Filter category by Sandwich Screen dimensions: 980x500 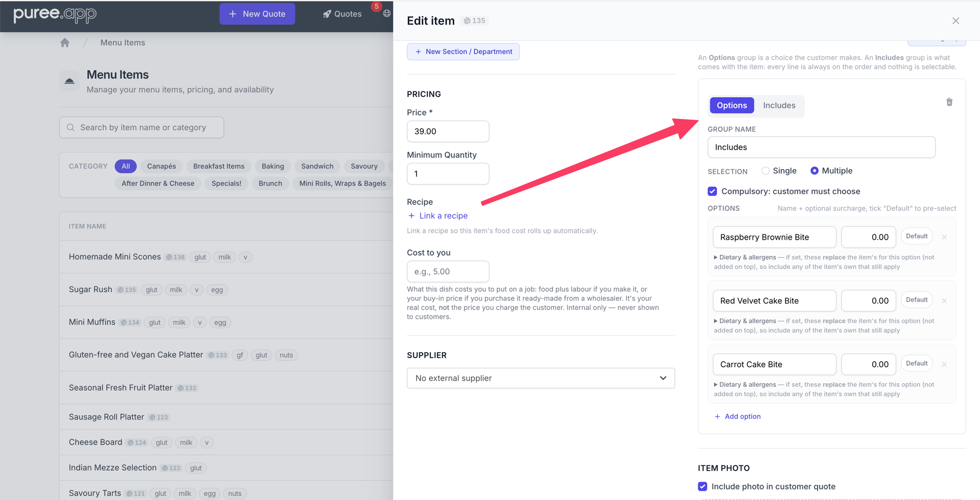tap(317, 166)
